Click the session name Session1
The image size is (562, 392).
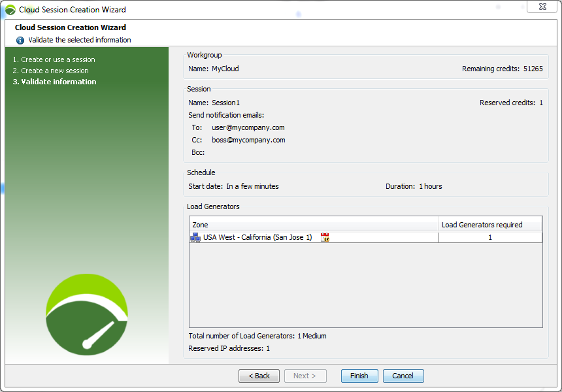pyautogui.click(x=226, y=103)
